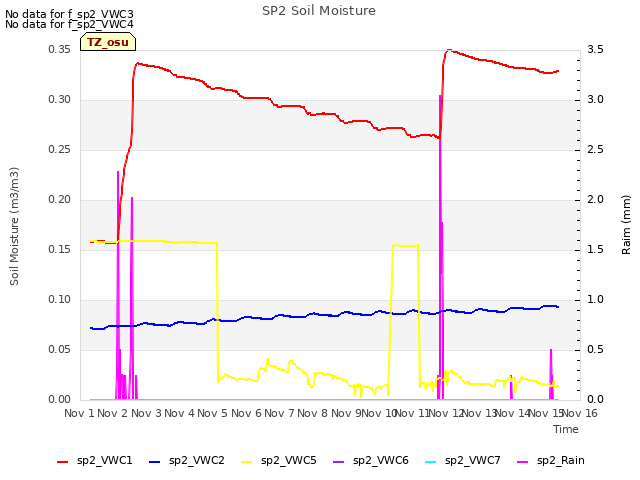
Task: Click the sp2_VWC5 legend entry
Action: pyautogui.click(x=279, y=461)
